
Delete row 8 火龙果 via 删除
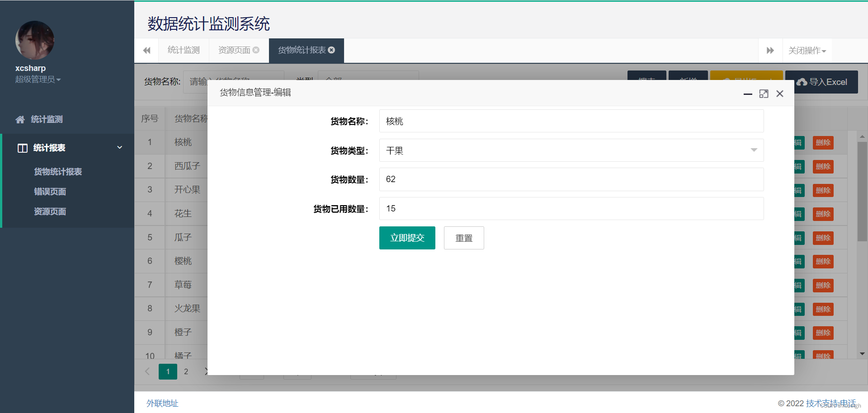(823, 310)
